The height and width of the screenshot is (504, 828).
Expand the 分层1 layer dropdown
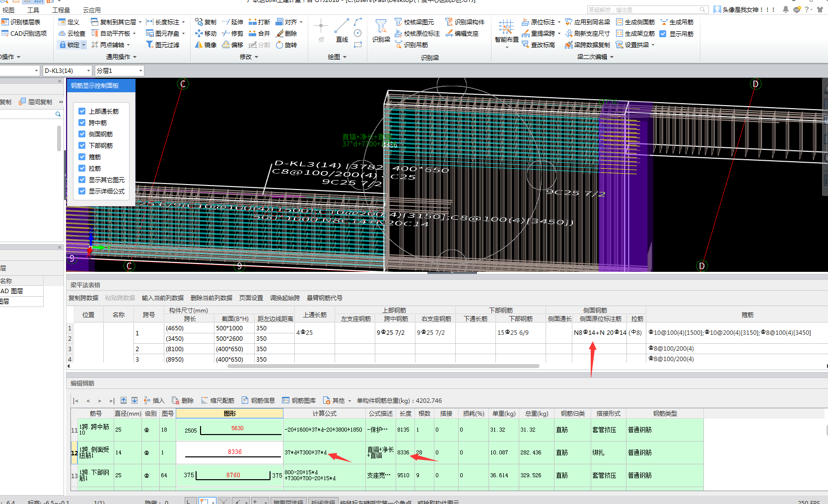click(140, 71)
